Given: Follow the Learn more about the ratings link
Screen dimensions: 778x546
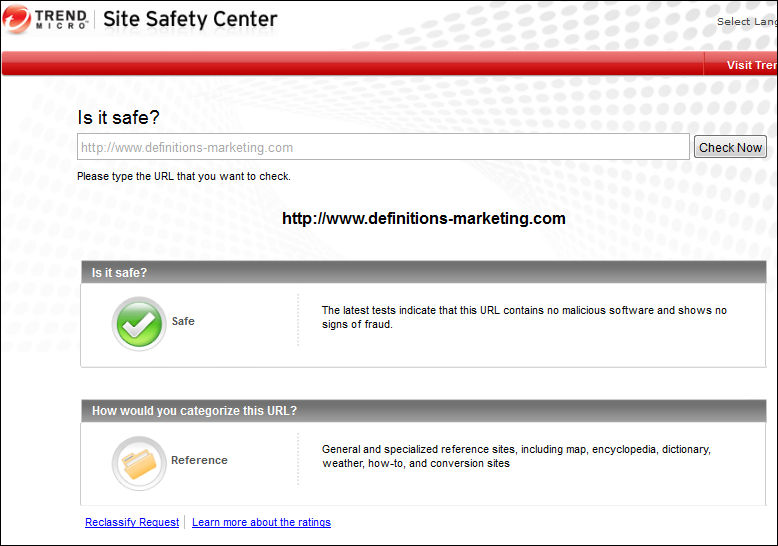Looking at the screenshot, I should point(261,522).
